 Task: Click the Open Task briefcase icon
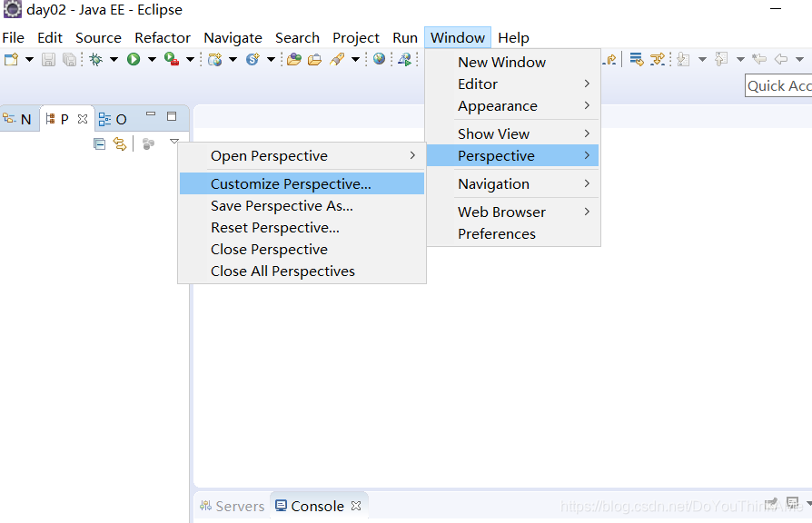315,60
